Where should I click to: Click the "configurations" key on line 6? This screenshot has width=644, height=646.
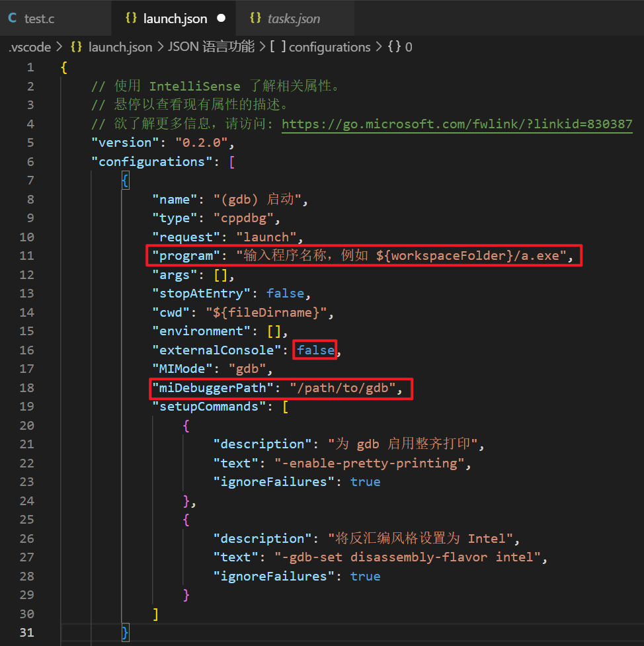point(152,162)
